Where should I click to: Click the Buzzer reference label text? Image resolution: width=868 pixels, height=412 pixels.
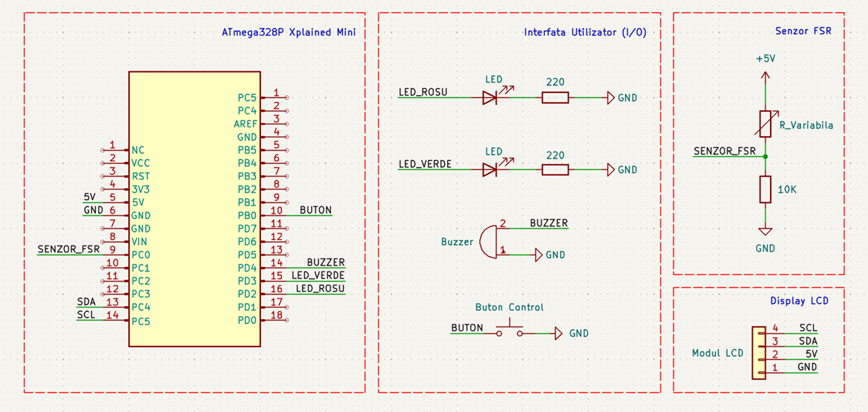pos(457,242)
